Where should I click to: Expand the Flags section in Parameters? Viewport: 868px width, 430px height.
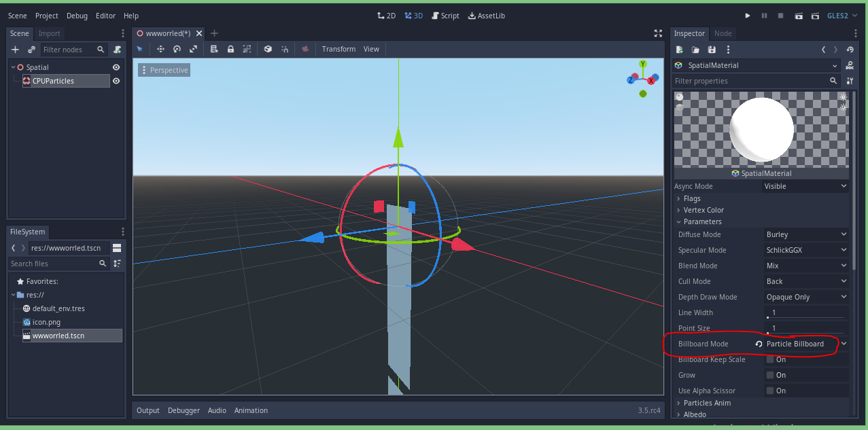pyautogui.click(x=693, y=198)
